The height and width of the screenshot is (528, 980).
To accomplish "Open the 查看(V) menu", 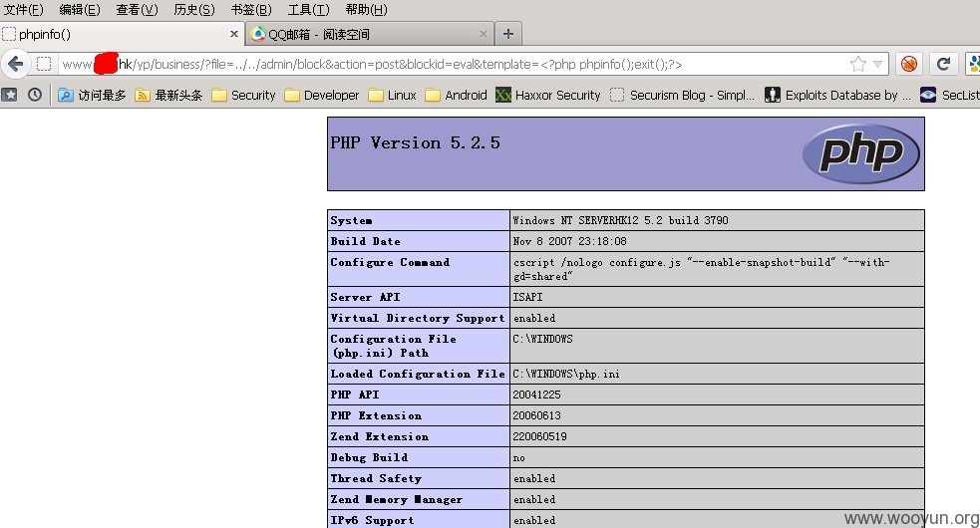I will [137, 9].
